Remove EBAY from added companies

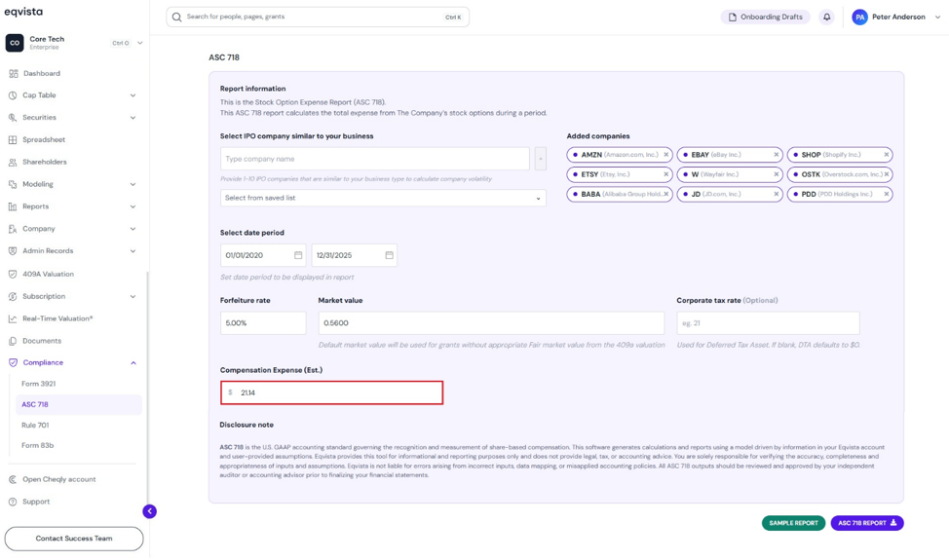click(x=776, y=155)
